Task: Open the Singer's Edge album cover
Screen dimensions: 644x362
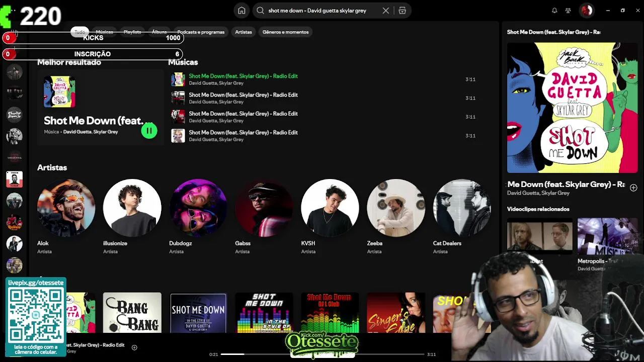Action: point(396,313)
